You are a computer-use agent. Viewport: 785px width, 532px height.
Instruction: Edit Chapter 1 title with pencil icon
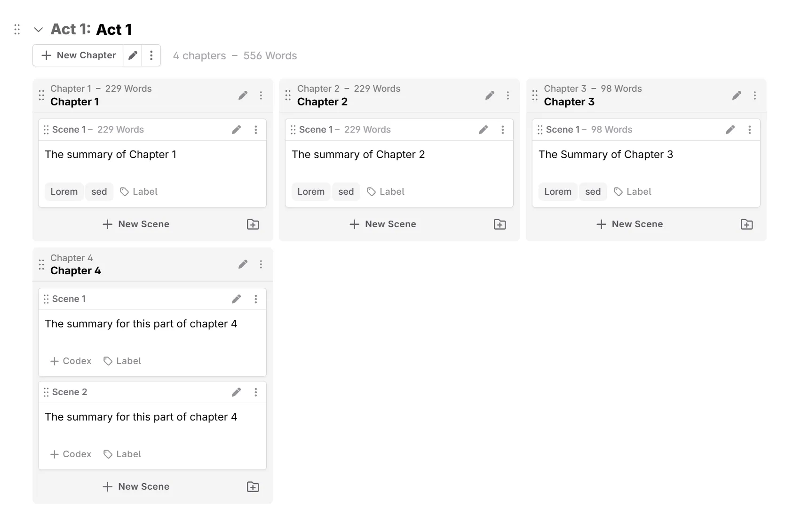click(243, 95)
